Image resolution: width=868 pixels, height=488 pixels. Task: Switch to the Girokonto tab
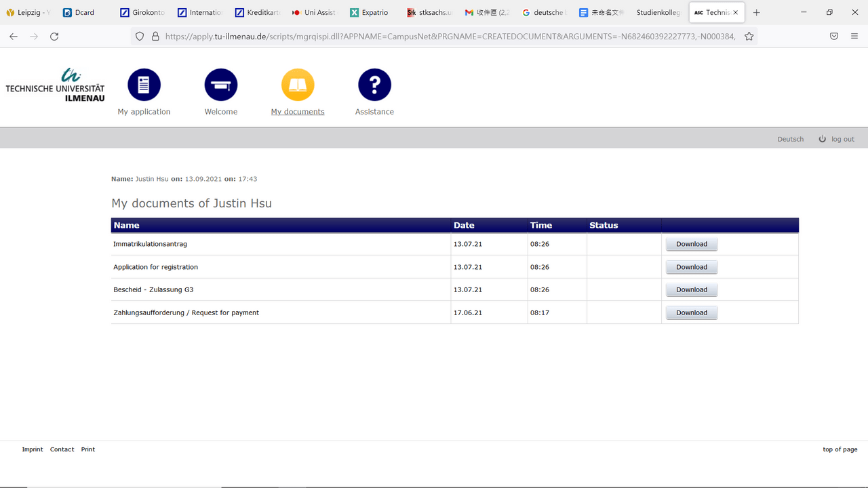tap(142, 12)
